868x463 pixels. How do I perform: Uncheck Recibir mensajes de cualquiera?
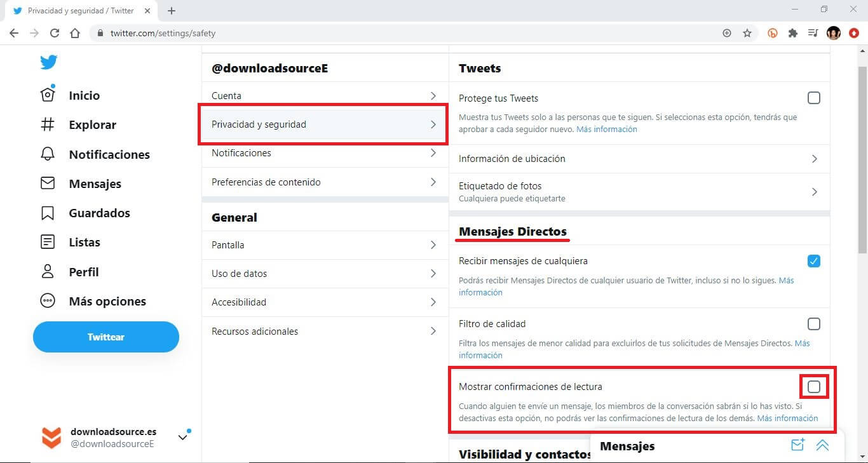[813, 260]
